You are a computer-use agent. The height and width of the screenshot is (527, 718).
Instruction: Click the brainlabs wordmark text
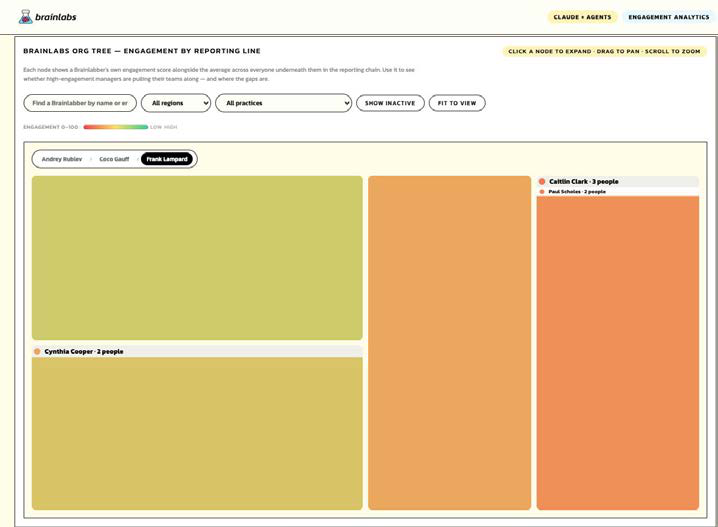(56, 17)
